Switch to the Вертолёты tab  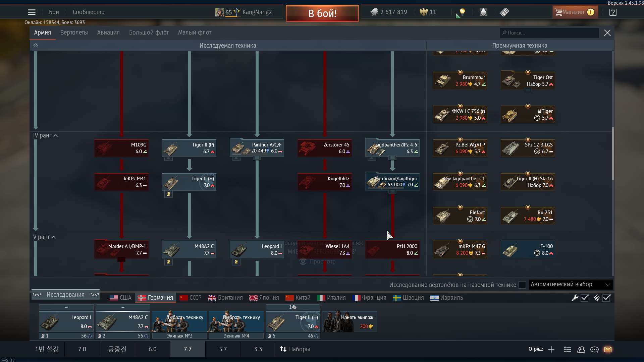tap(74, 33)
